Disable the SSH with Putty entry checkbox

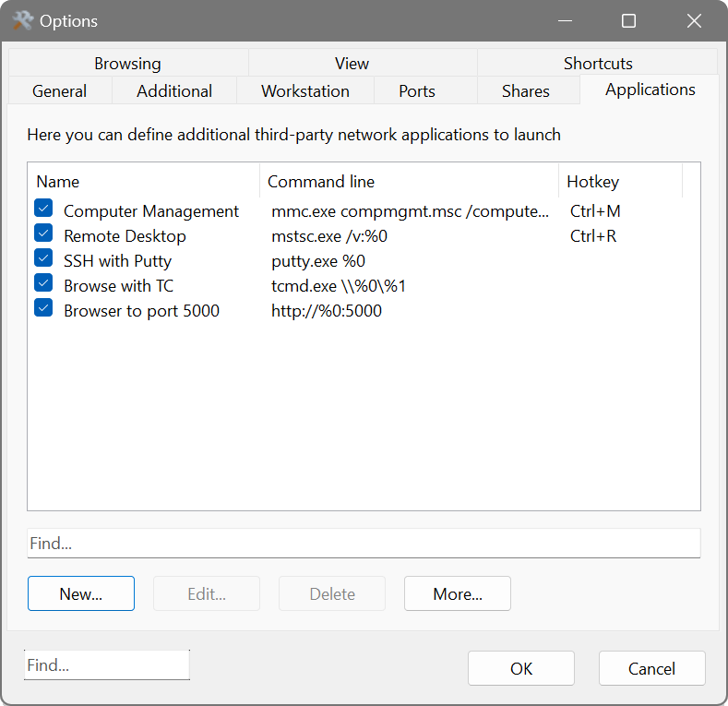coord(43,259)
